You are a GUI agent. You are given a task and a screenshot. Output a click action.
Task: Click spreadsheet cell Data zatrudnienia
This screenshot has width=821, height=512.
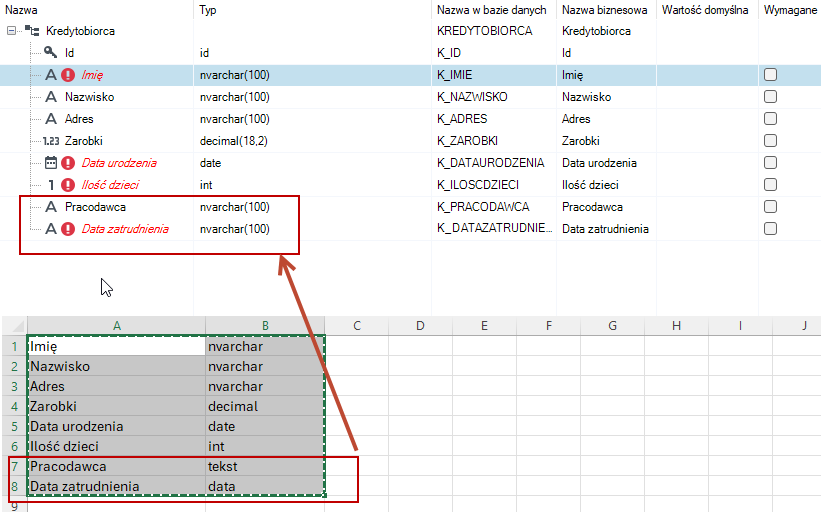tap(116, 486)
